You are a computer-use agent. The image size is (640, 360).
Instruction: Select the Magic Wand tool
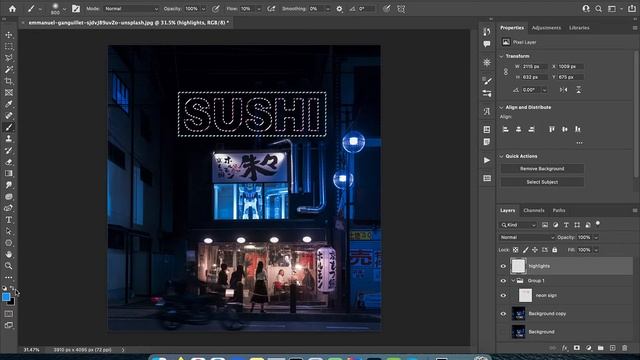click(9, 70)
